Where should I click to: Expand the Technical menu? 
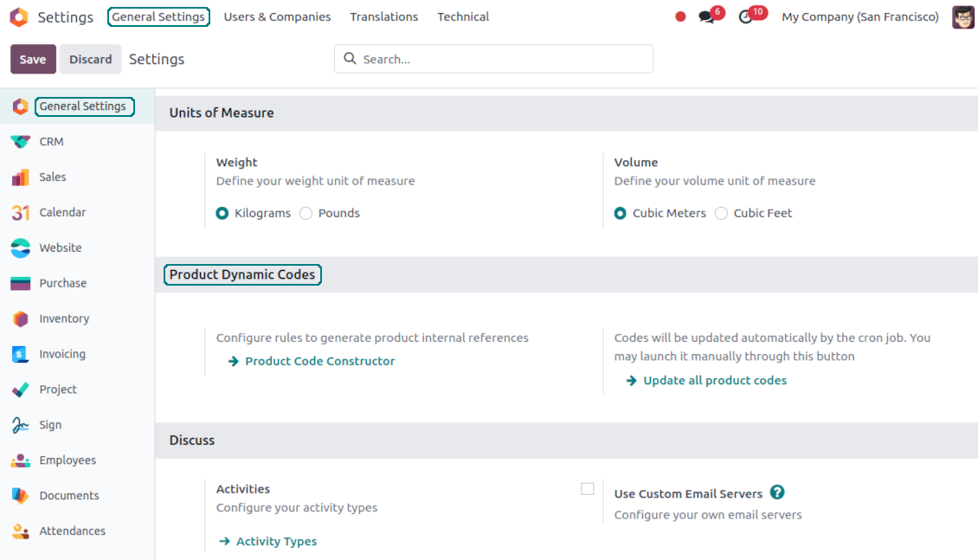coord(463,17)
